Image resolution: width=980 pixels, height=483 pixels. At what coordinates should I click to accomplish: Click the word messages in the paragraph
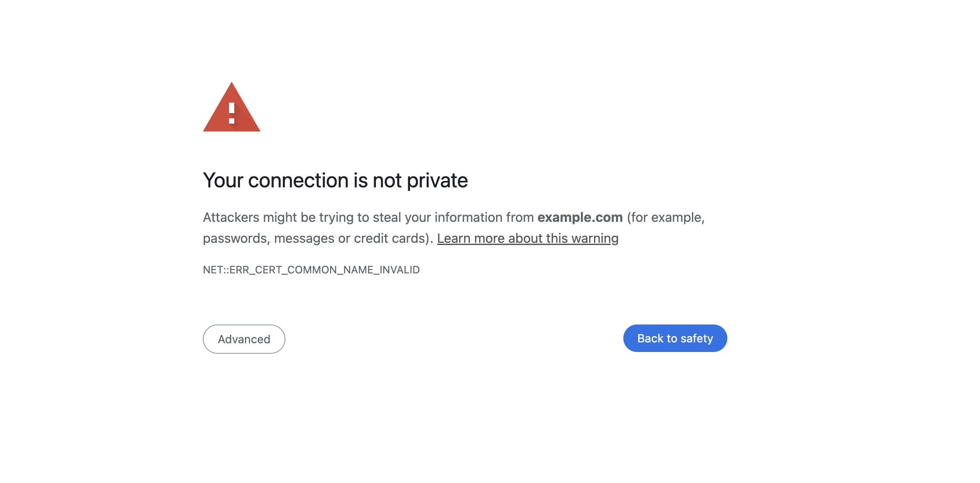pyautogui.click(x=304, y=238)
